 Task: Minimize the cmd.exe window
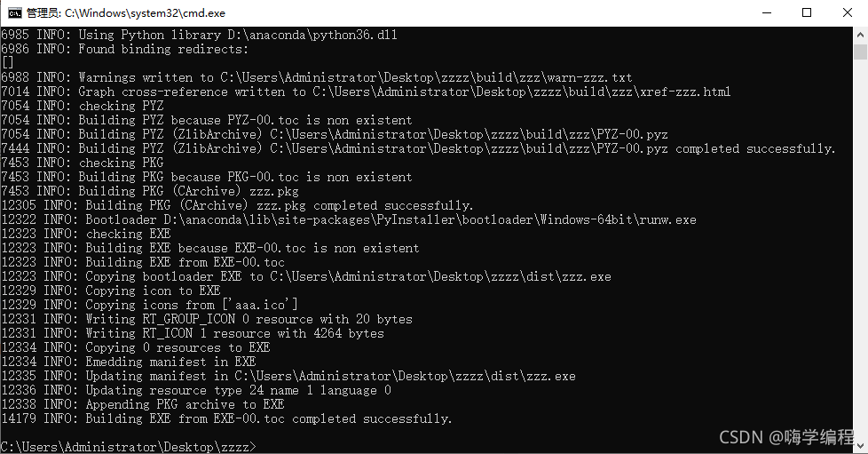pyautogui.click(x=764, y=12)
